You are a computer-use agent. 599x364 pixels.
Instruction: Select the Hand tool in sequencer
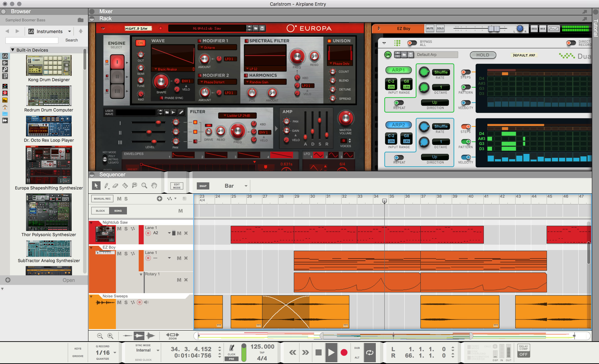coord(154,185)
